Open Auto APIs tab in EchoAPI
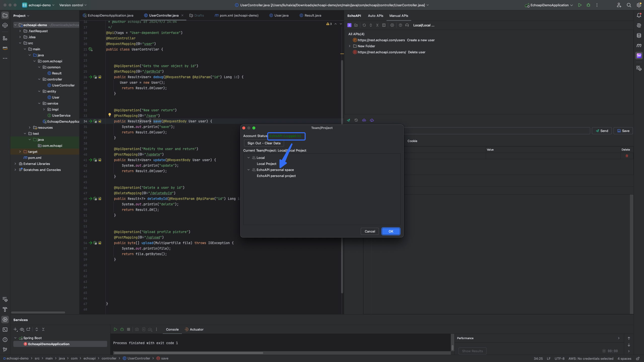This screenshot has height=362, width=644. (x=376, y=16)
